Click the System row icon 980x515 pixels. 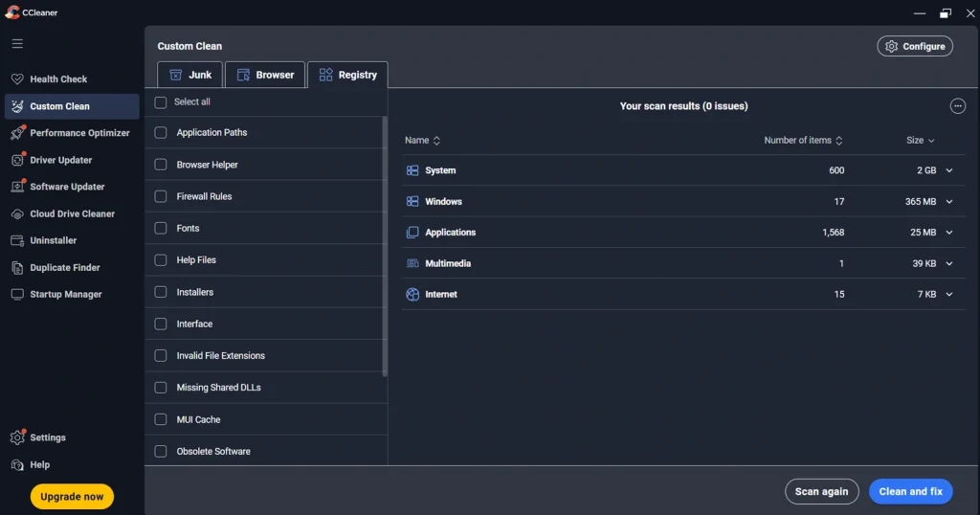coord(412,170)
